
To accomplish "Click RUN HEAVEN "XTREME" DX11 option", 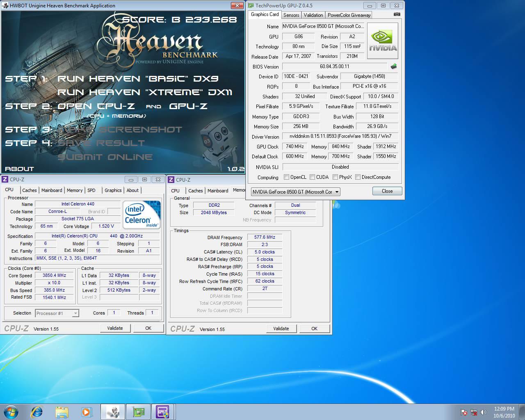I will [x=145, y=92].
